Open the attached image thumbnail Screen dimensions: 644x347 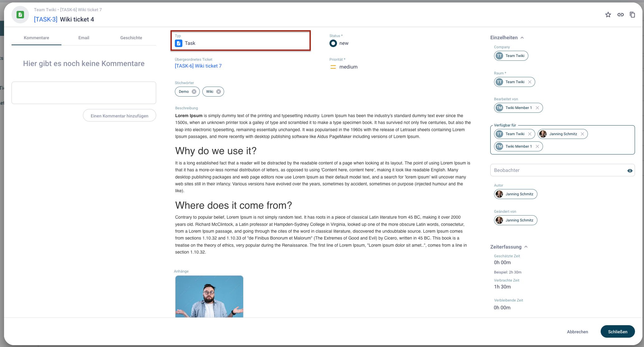click(209, 297)
